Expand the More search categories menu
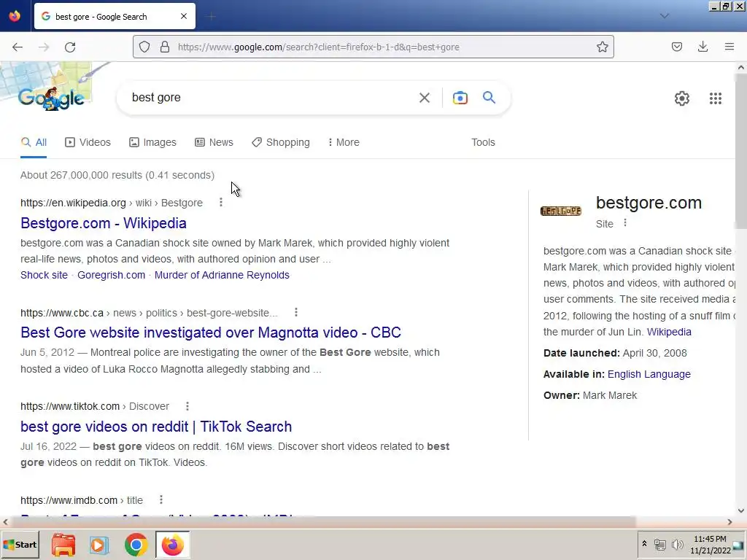Image resolution: width=747 pixels, height=560 pixels. pos(344,142)
